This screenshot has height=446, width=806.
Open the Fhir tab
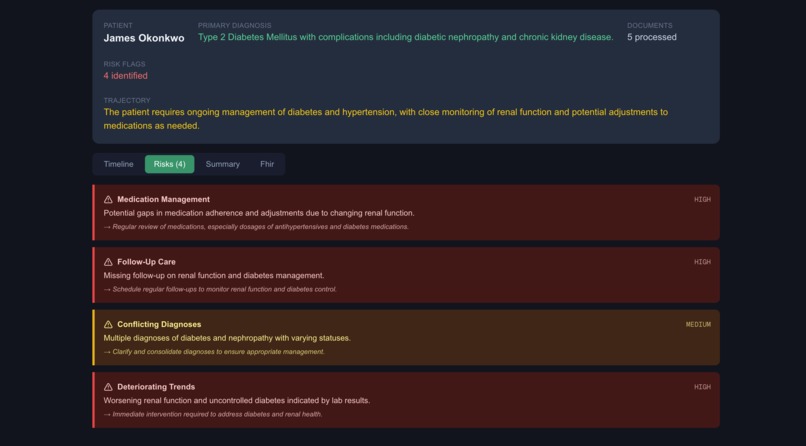[x=267, y=164]
